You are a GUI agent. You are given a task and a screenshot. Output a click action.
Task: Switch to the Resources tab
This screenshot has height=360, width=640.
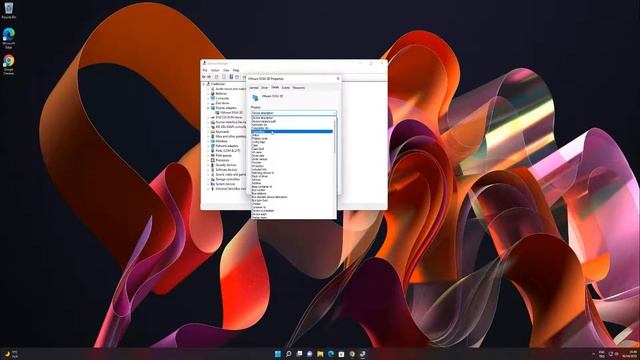click(x=299, y=88)
